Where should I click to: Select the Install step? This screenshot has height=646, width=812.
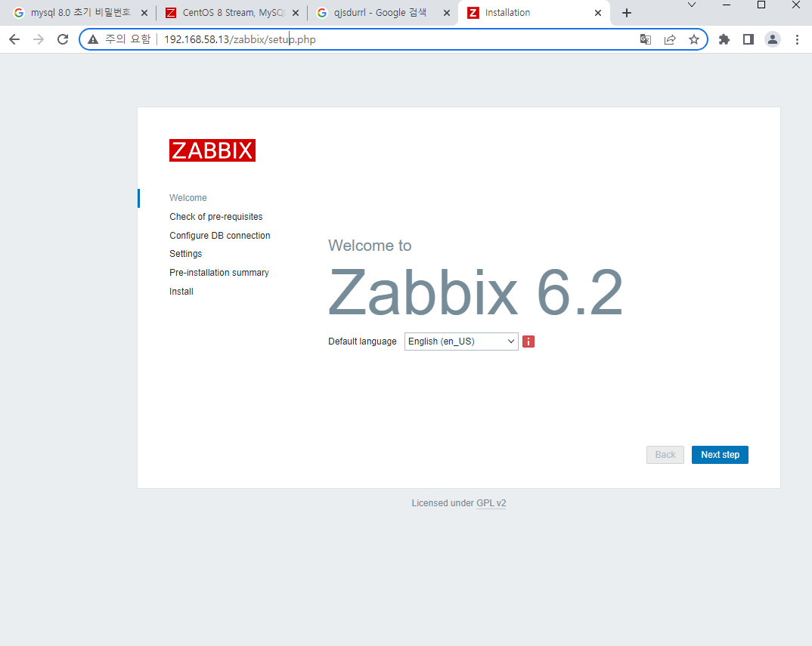pos(181,292)
